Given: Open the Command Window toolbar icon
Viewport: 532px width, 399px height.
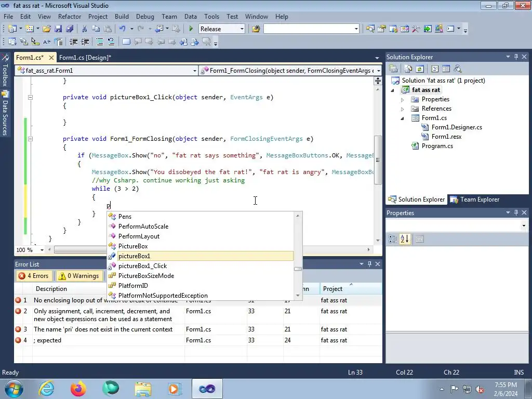Looking at the screenshot, I should pyautogui.click(x=450, y=29).
